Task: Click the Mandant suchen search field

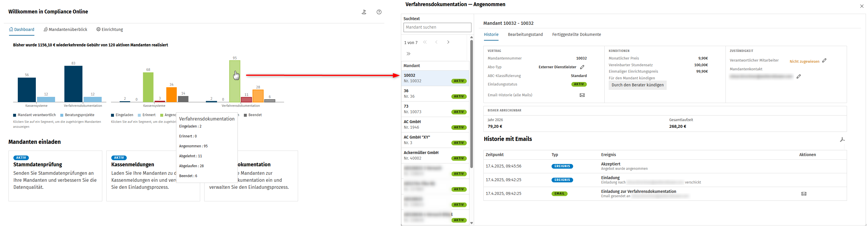Action: 437,27
